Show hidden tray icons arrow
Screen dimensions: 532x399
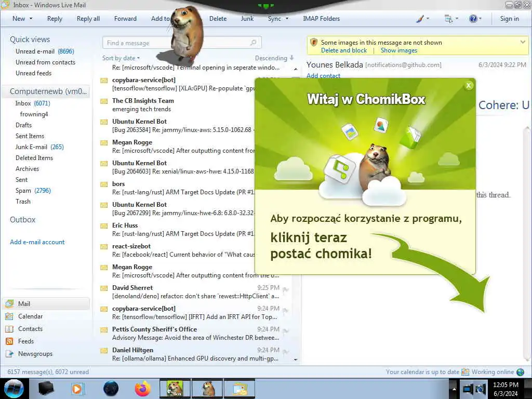(454, 389)
